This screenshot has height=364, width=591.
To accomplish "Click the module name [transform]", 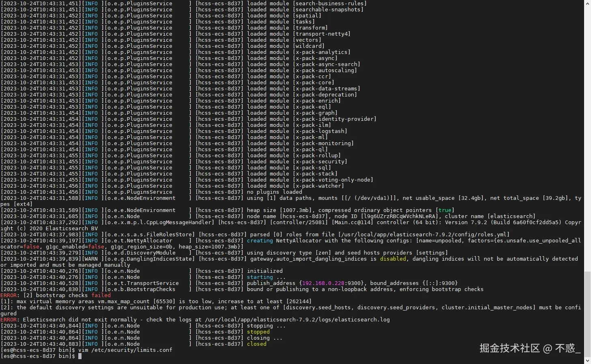I will pos(310,28).
